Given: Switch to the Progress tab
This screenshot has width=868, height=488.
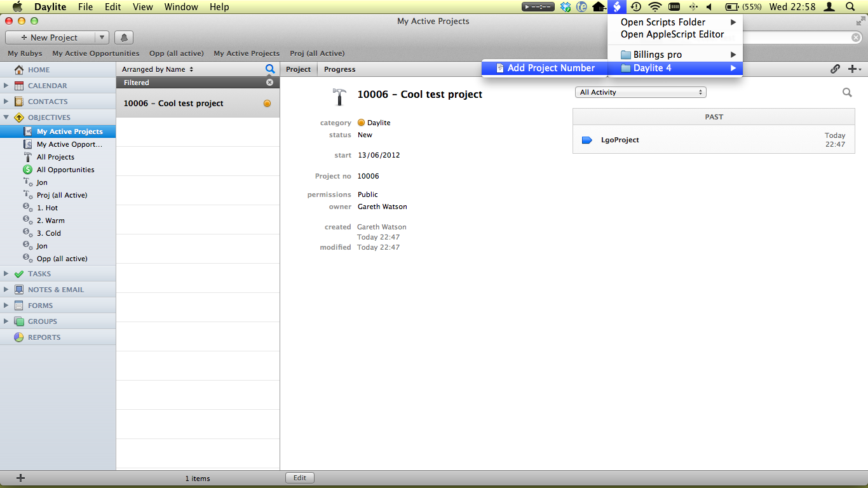Looking at the screenshot, I should click(340, 69).
